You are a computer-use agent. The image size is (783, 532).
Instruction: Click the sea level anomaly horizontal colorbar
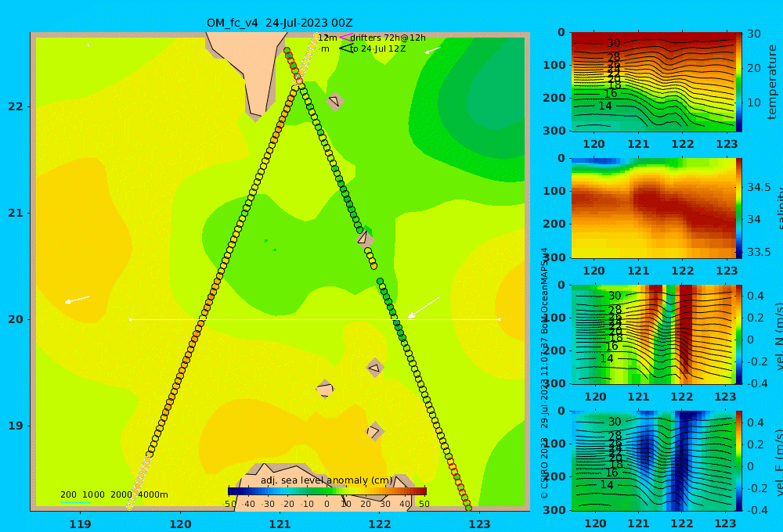click(x=327, y=491)
